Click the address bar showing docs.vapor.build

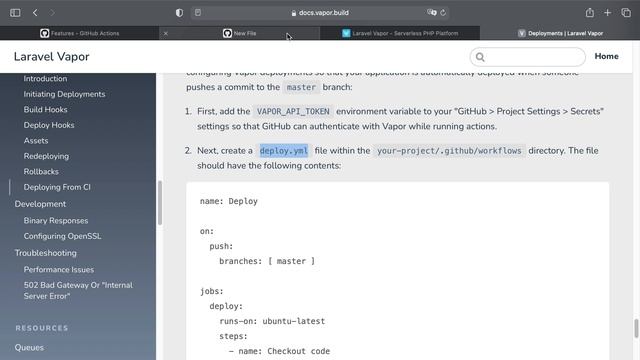(x=320, y=13)
